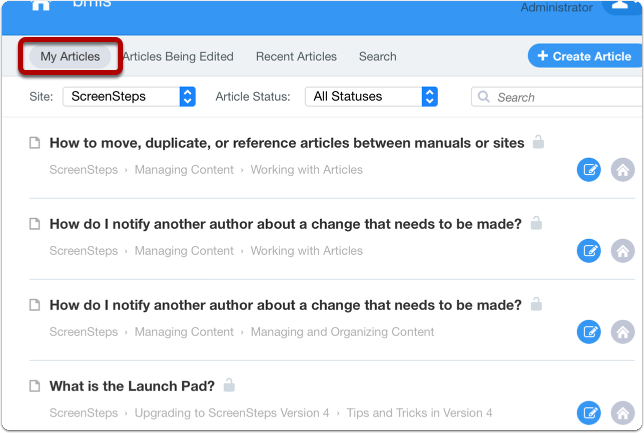View 'How to move, duplicate' article on site via home icon

(623, 170)
